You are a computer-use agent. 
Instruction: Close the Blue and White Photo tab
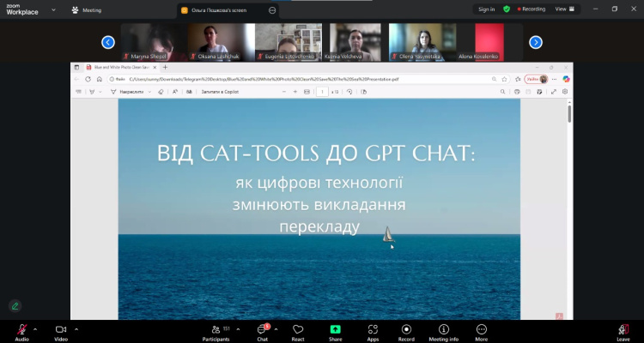[155, 67]
